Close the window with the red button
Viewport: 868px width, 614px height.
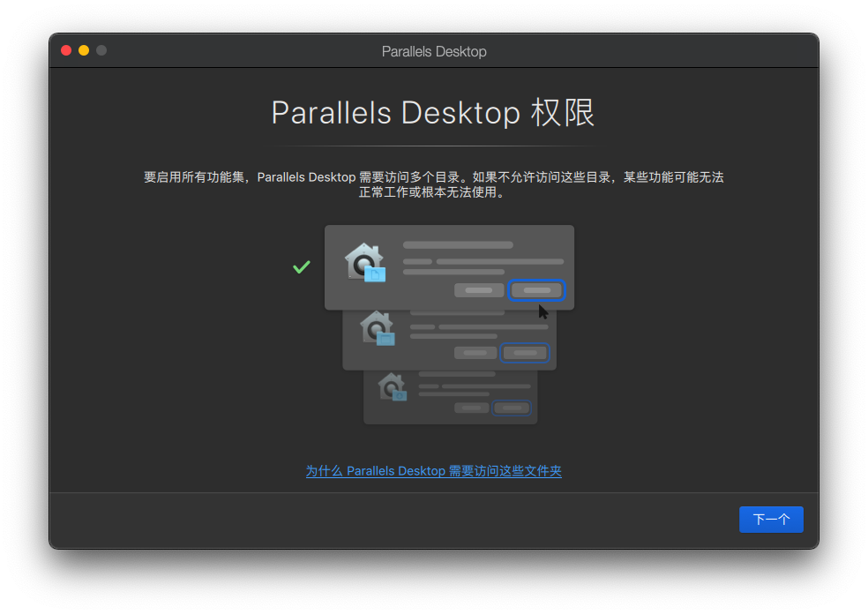tap(66, 50)
